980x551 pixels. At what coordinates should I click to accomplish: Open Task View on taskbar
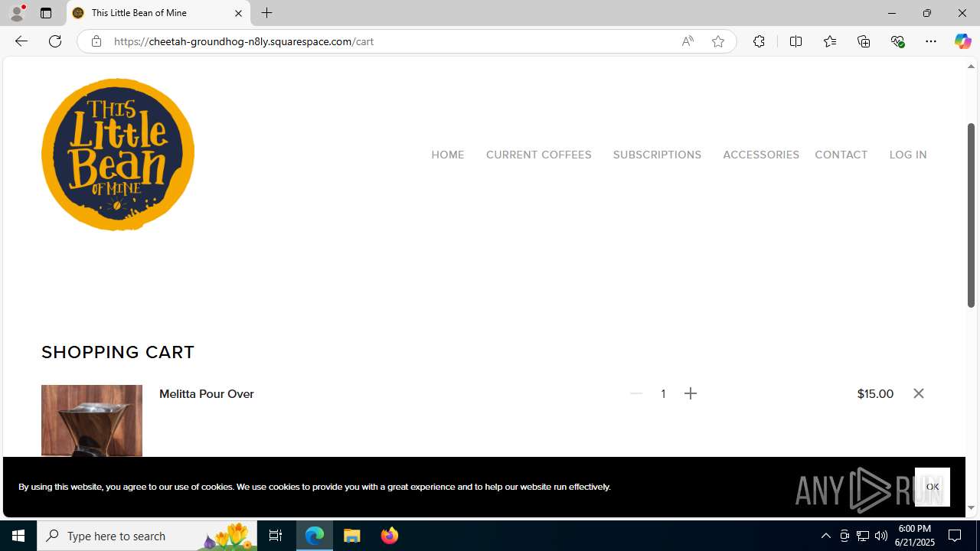click(x=276, y=536)
